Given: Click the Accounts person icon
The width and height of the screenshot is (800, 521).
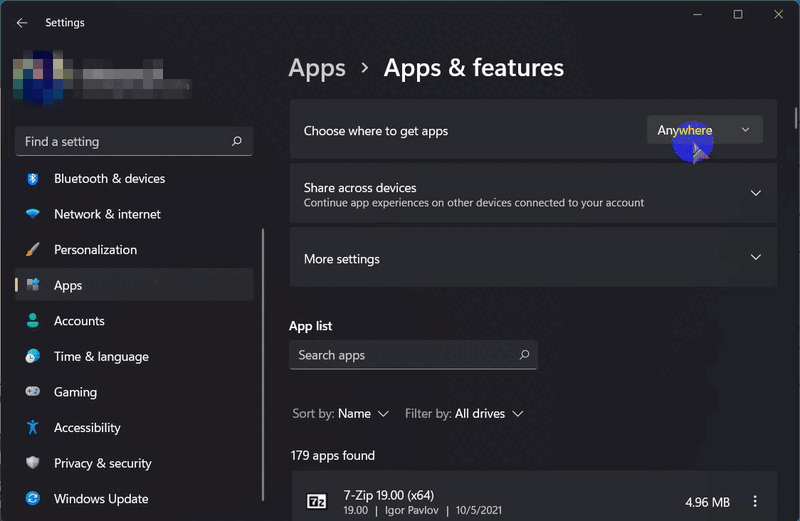Looking at the screenshot, I should click(x=33, y=321).
